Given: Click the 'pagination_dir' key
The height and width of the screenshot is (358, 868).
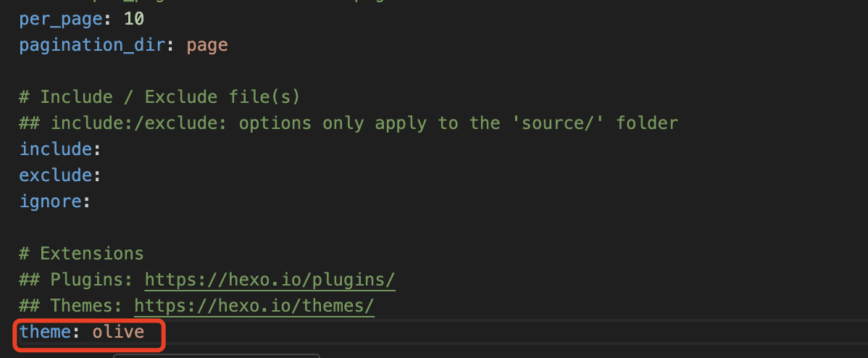Looking at the screenshot, I should (93, 45).
